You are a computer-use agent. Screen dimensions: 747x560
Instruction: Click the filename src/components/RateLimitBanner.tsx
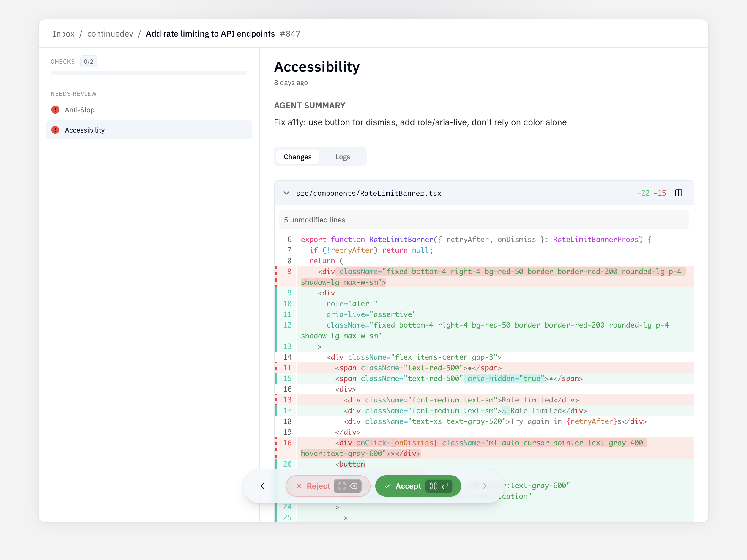368,193
